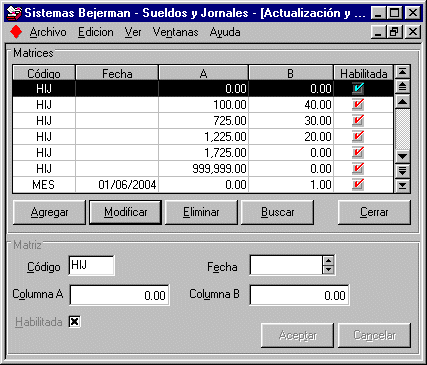Click the Agregar button
The width and height of the screenshot is (427, 365).
[49, 212]
